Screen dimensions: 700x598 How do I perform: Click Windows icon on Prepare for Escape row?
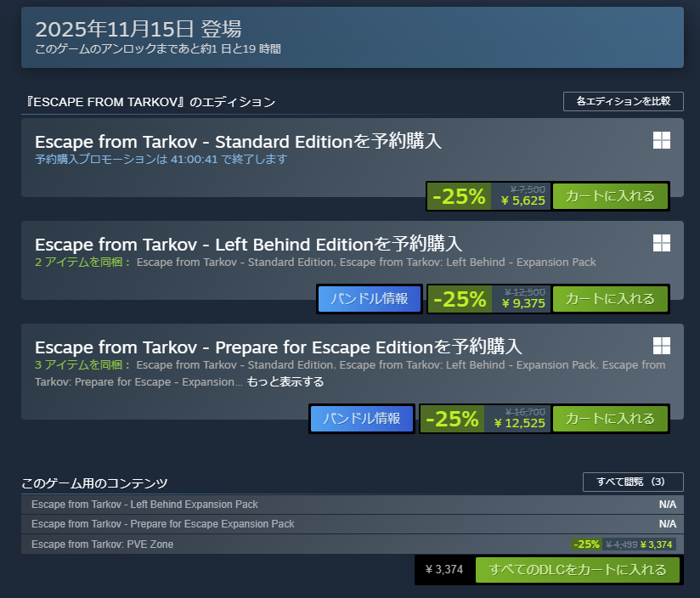point(662,346)
